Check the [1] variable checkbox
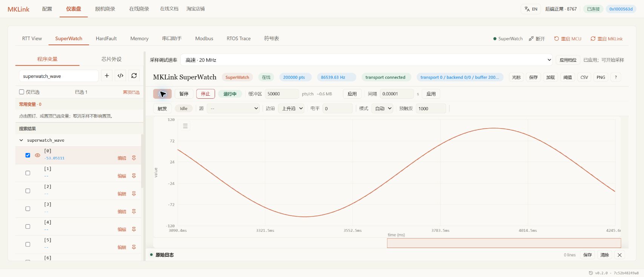Screen dimensions: 644x277 [x=28, y=173]
